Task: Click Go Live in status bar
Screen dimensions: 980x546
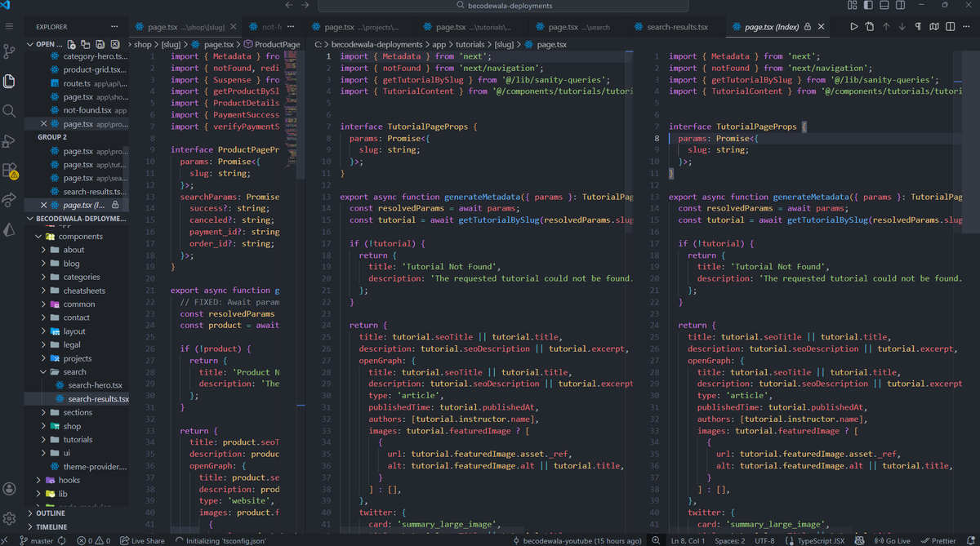Action: tap(892, 540)
